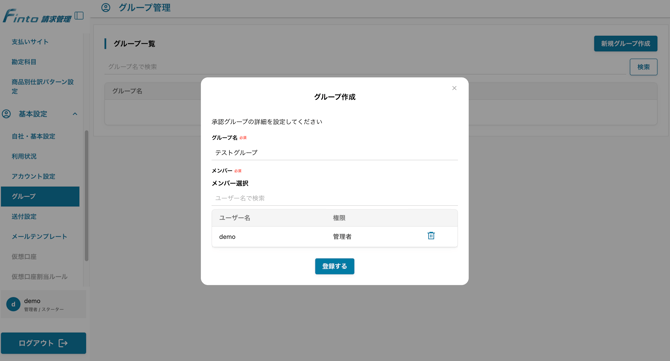
Task: Click the 登録する button
Action: [x=335, y=266]
